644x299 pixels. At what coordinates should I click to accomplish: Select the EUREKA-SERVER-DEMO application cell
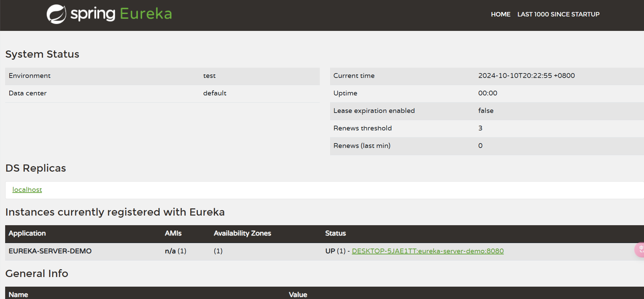(50, 251)
